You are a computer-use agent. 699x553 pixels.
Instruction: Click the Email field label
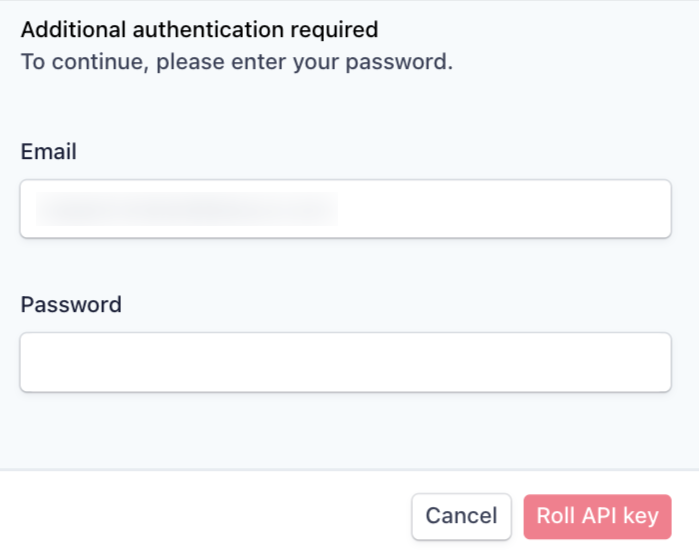[49, 152]
